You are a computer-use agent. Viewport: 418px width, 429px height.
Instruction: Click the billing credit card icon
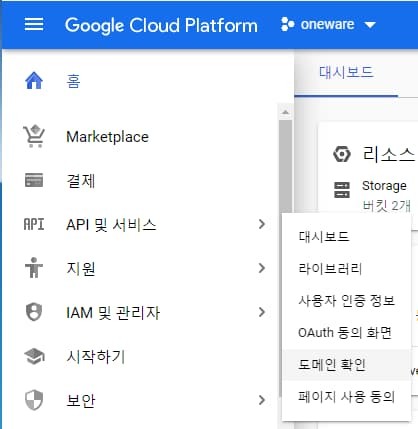(x=34, y=180)
